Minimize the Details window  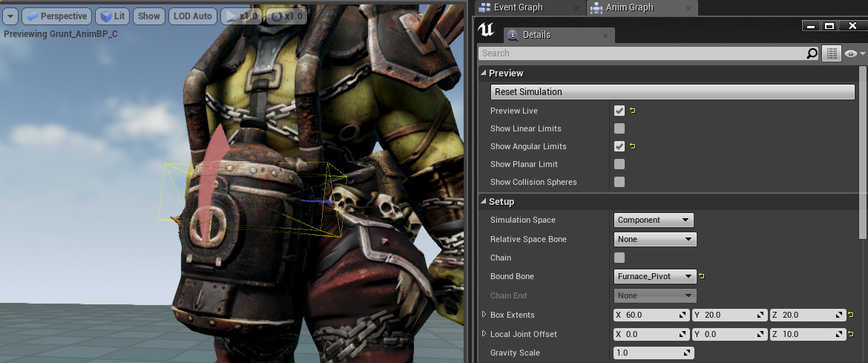(x=811, y=26)
